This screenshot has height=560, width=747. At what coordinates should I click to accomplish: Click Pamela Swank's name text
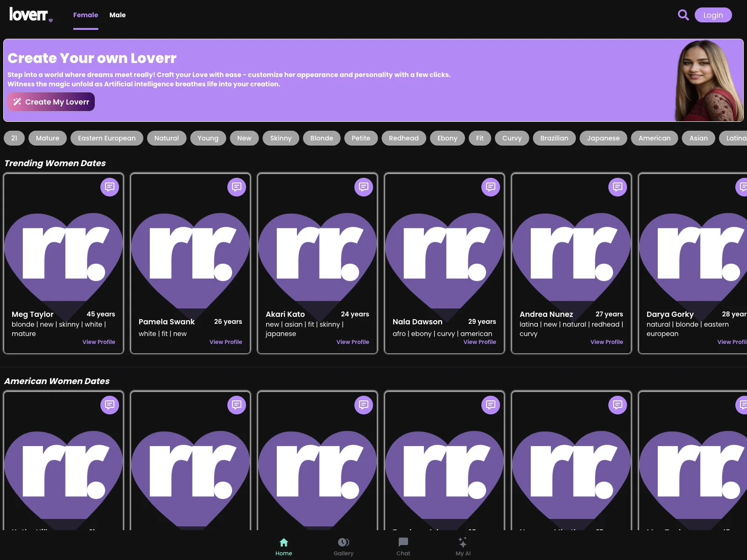[x=167, y=322]
